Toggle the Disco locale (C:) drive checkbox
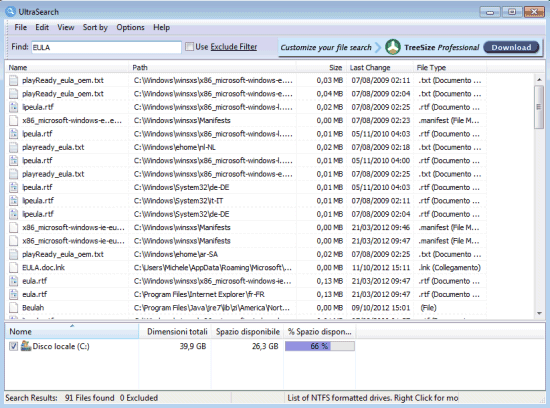Screen dimensions: 550x408 [x=13, y=346]
